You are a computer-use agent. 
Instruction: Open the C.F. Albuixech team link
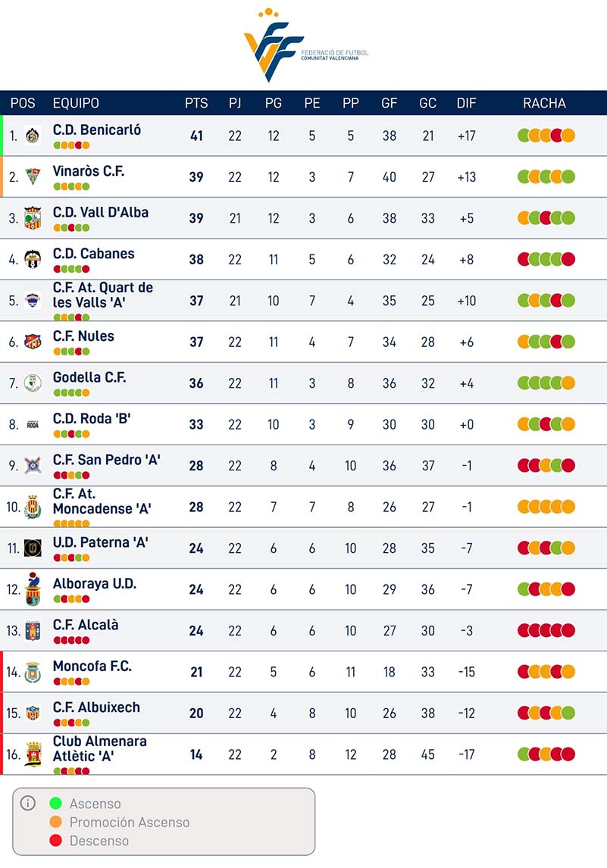point(96,707)
